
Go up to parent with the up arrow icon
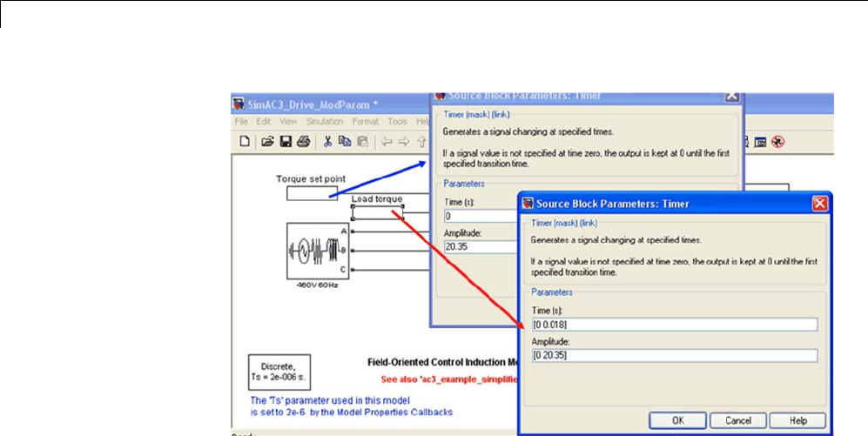[422, 142]
